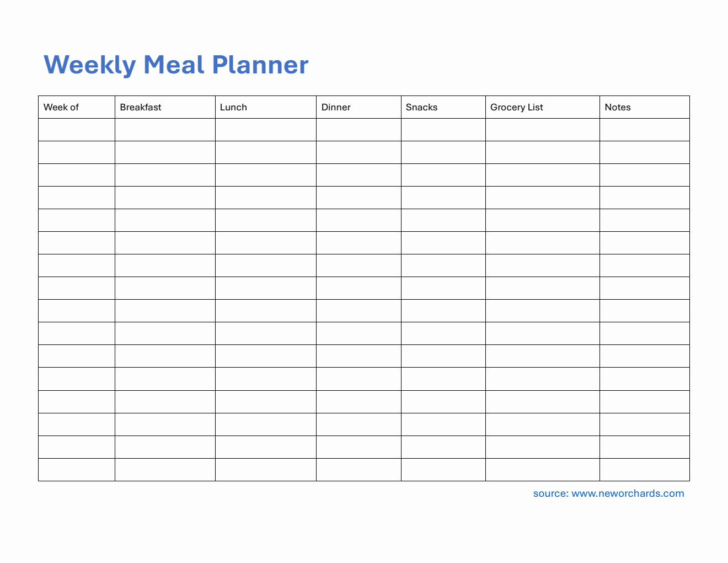
Task: Select the Week of header cell
Action: pos(76,107)
